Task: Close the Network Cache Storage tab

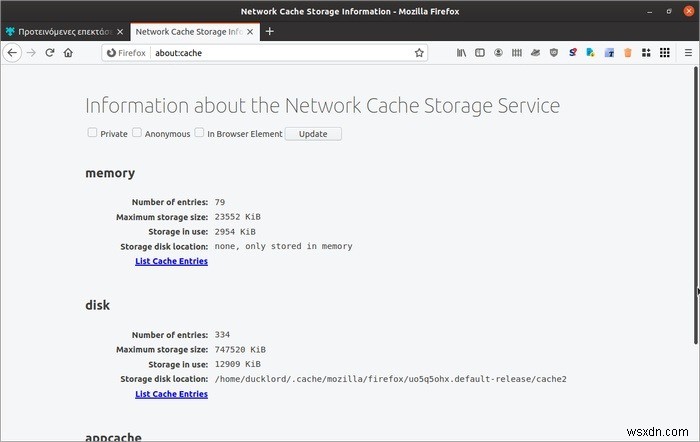Action: click(x=250, y=31)
